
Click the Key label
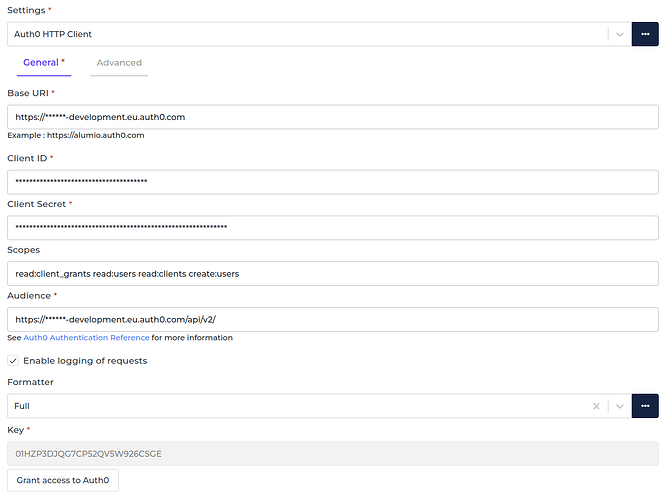tap(15, 430)
